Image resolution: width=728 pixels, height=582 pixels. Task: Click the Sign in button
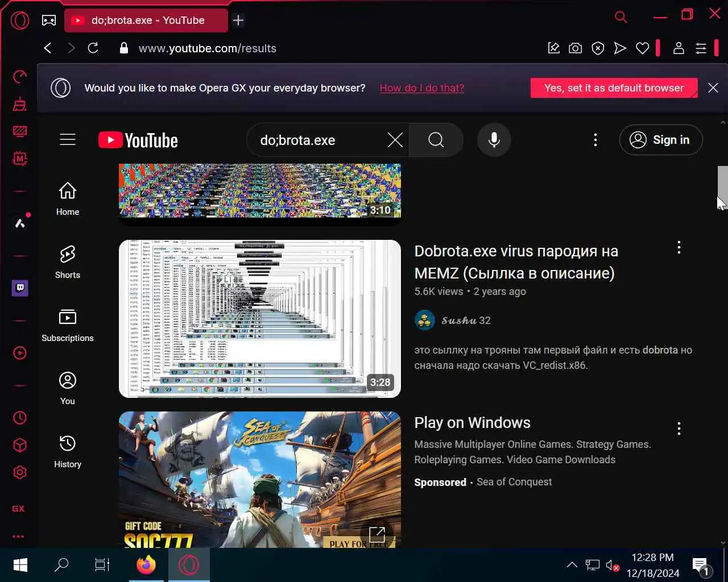click(661, 140)
